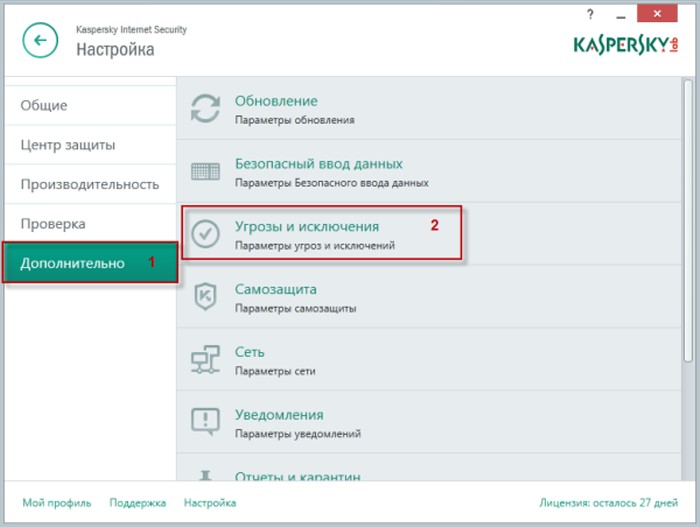Click the Notifications exclamation icon
Screen dimensions: 700x527
click(x=205, y=421)
